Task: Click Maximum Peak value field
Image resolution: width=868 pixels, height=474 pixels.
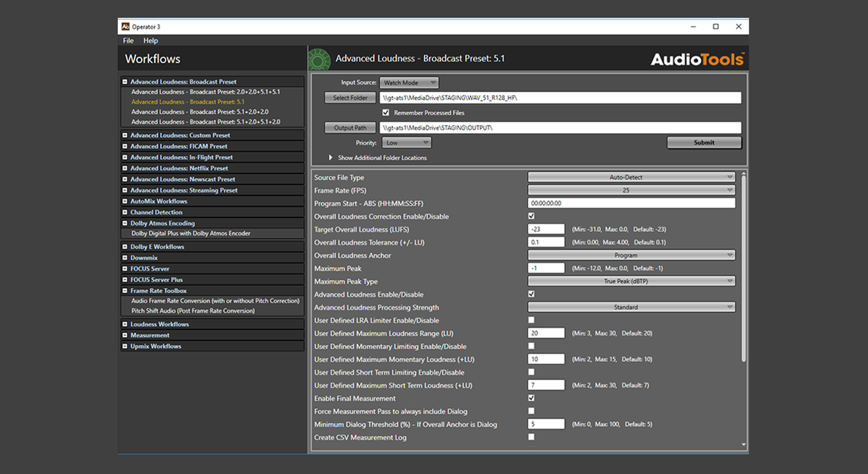Action: (x=546, y=268)
